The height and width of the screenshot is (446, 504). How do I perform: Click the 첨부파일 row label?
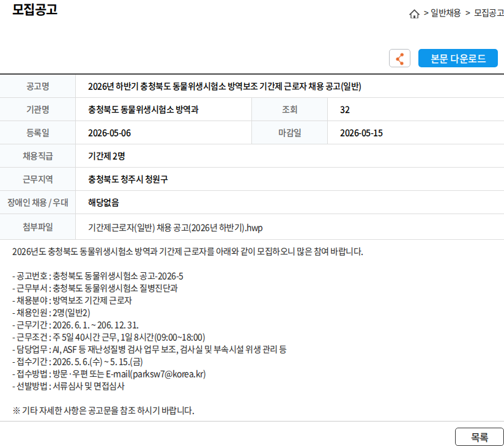pyautogui.click(x=37, y=227)
